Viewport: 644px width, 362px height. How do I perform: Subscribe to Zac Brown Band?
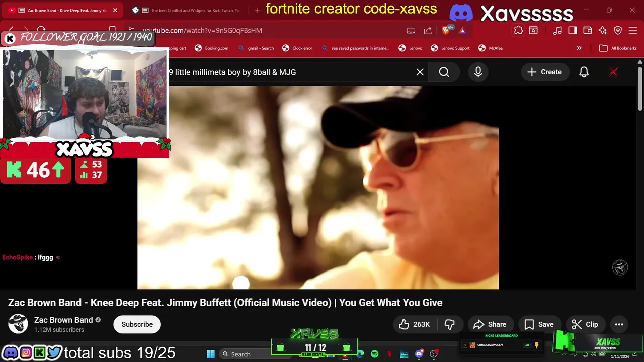tap(137, 324)
